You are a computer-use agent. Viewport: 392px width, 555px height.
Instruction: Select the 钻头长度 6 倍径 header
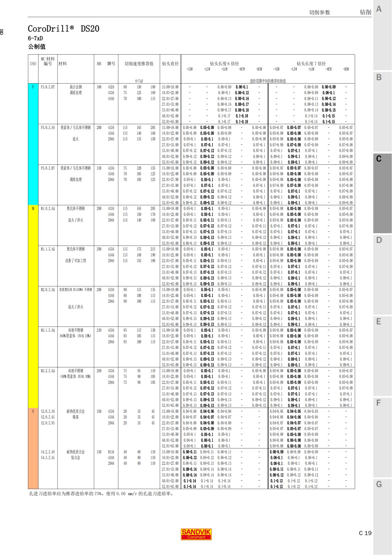[224, 64]
